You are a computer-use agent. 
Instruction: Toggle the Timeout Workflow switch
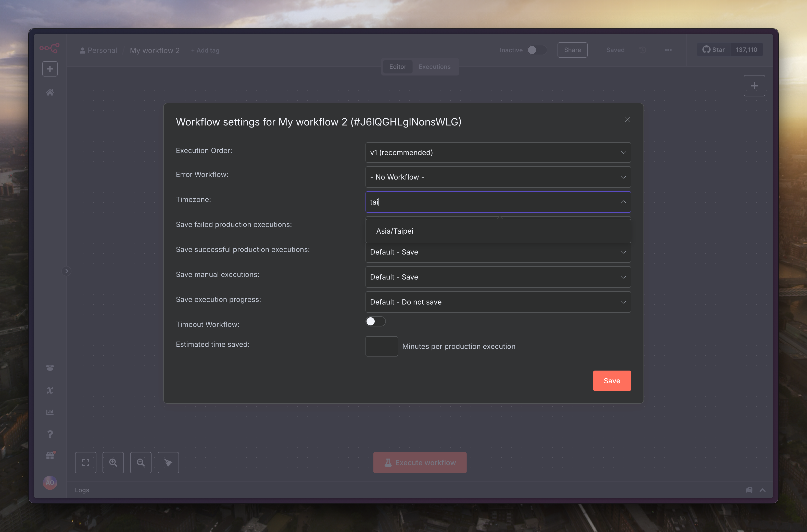(x=375, y=321)
